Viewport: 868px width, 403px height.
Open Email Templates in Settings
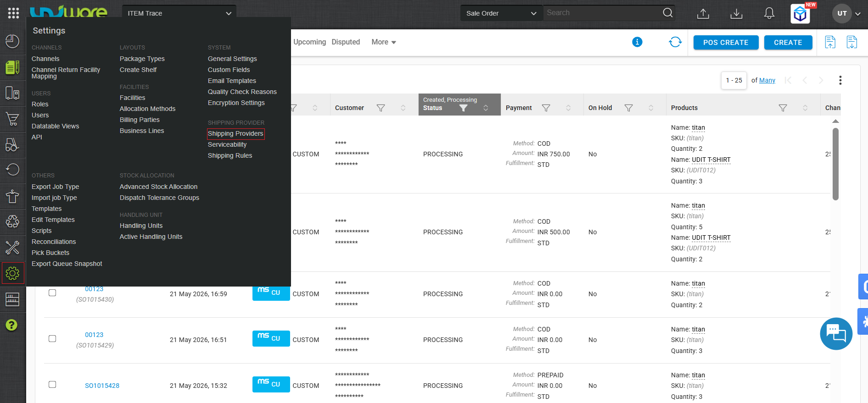point(232,81)
